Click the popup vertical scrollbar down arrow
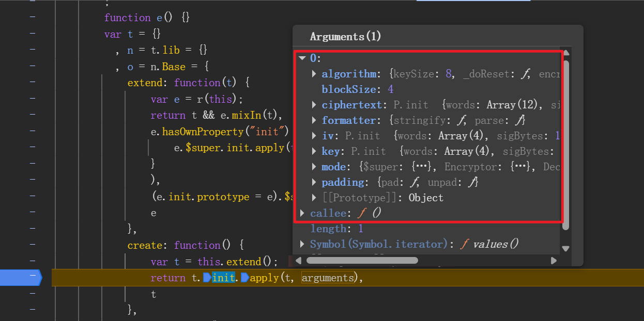The image size is (644, 321). [565, 248]
